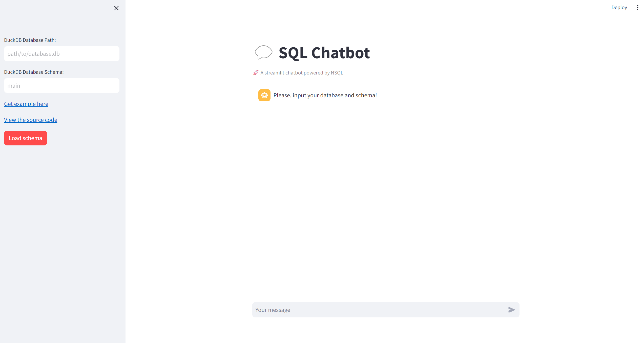Click into the Your message chat input
This screenshot has height=343, width=644.
[x=380, y=310]
